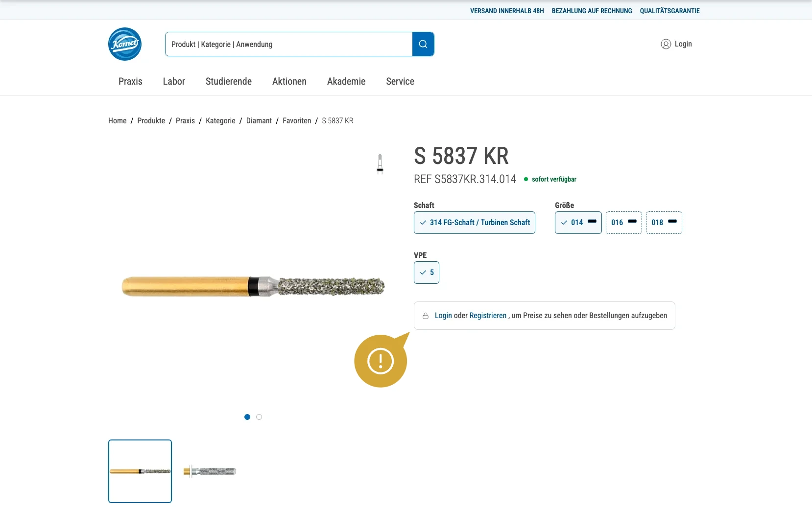This screenshot has width=812, height=507.
Task: Click the lock icon in login notice
Action: [426, 316]
